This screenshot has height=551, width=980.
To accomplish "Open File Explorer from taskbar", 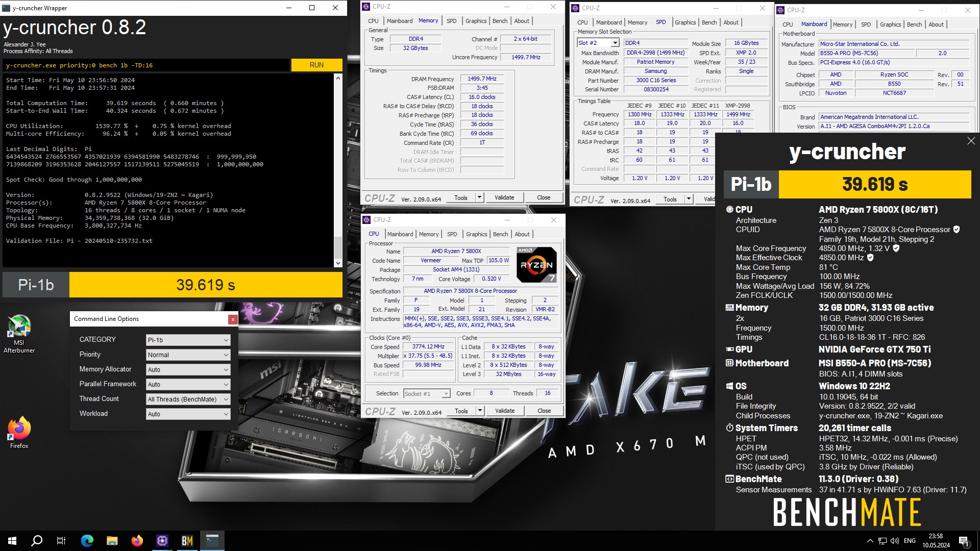I will coord(112,541).
